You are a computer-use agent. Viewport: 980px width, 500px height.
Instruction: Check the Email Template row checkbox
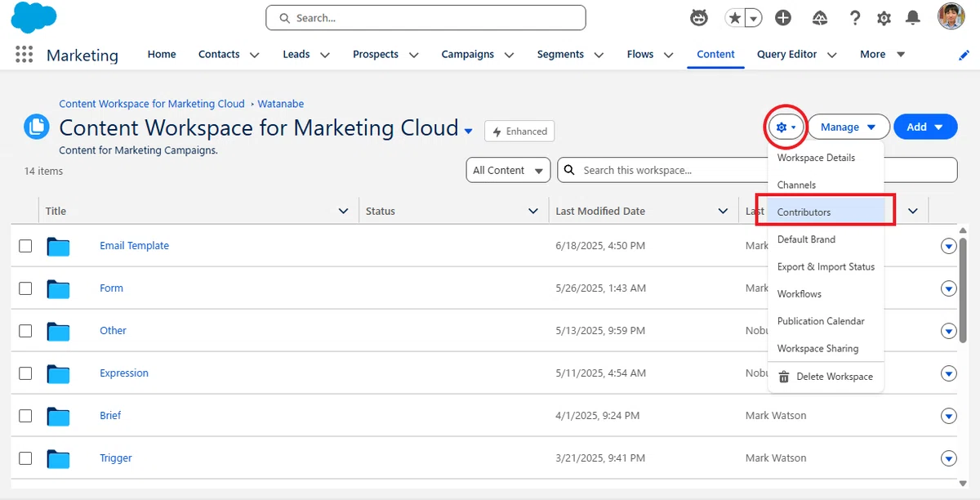pos(25,246)
